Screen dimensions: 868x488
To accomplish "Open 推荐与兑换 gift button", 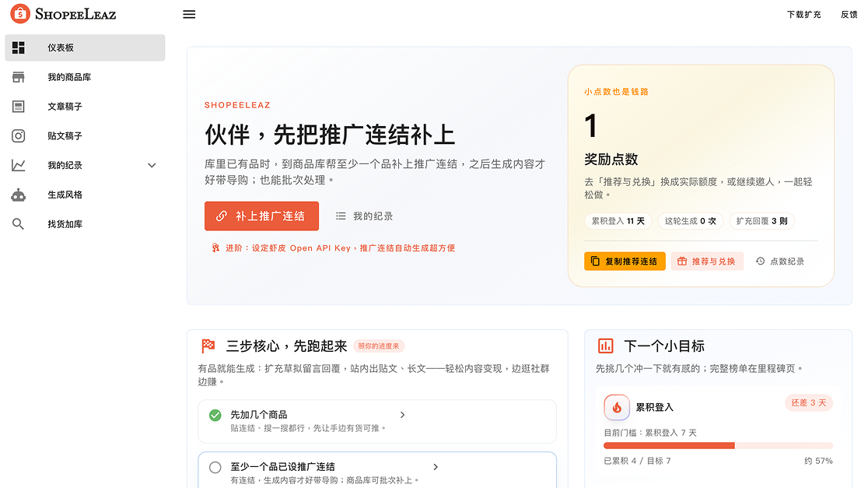I will click(707, 262).
